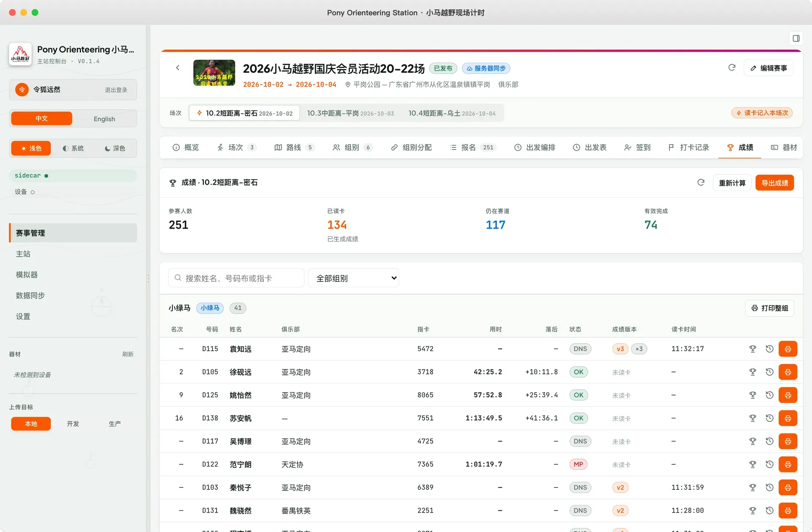Print result slip for 苏安帆 row
Viewport: 812px width, 532px height.
pos(788,418)
